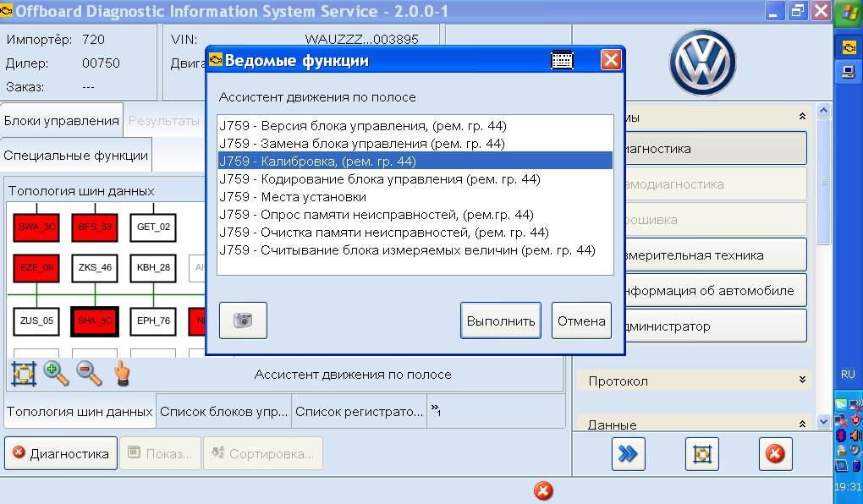863x504 pixels.
Task: Click the Выполнить button
Action: tap(501, 320)
